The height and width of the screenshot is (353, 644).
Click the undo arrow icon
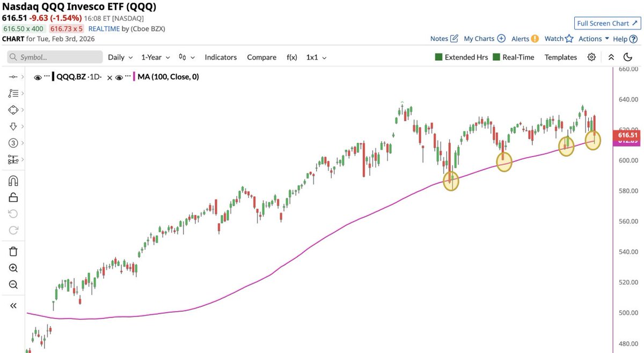click(13, 214)
